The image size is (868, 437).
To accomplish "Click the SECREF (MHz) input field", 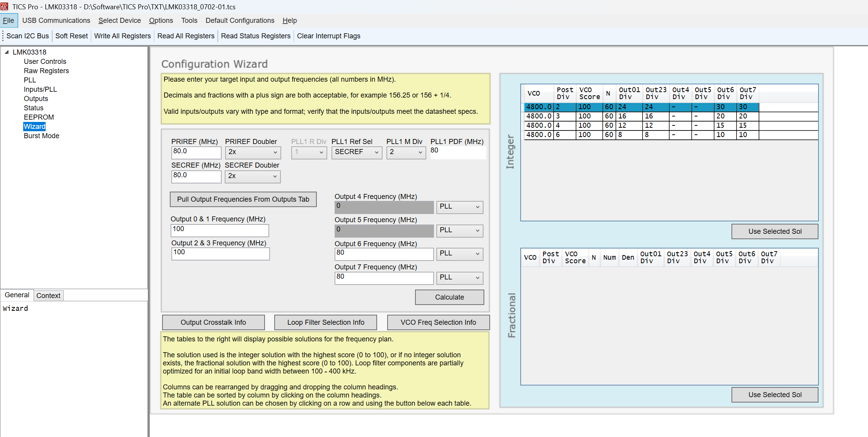I will [x=196, y=177].
